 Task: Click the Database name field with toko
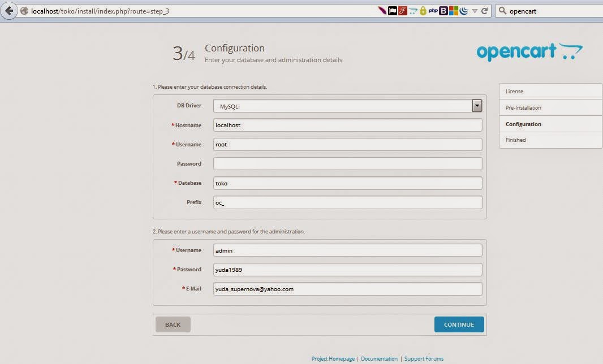click(x=348, y=183)
